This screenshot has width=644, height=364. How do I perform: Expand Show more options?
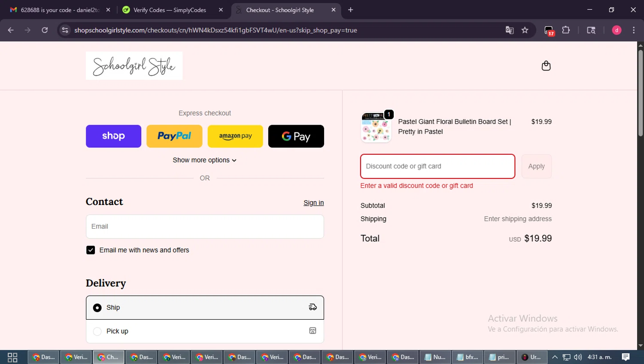[205, 160]
